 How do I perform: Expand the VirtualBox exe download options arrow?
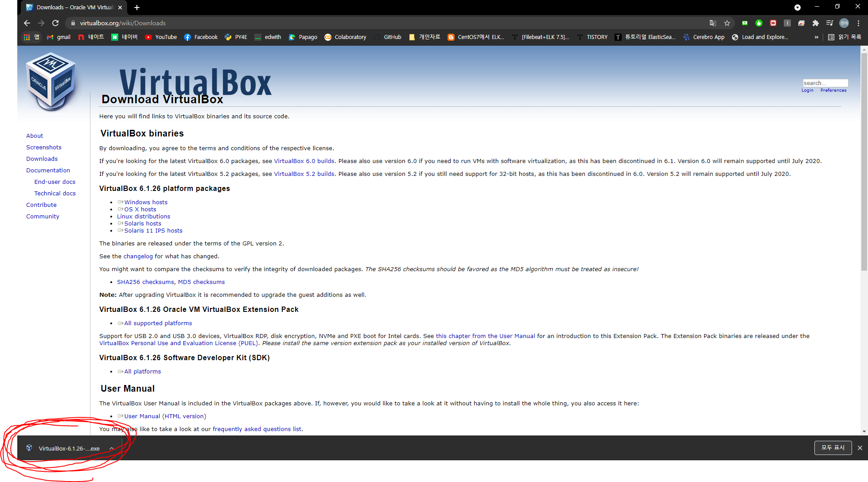pyautogui.click(x=112, y=448)
